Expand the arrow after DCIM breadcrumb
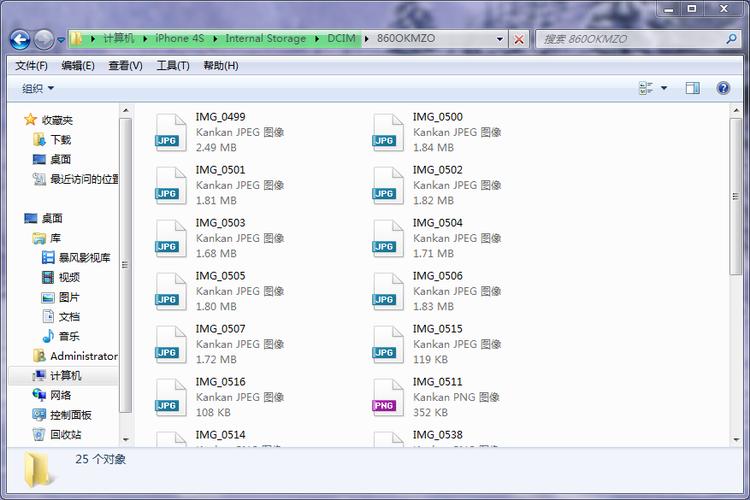750x500 pixels. tap(366, 39)
